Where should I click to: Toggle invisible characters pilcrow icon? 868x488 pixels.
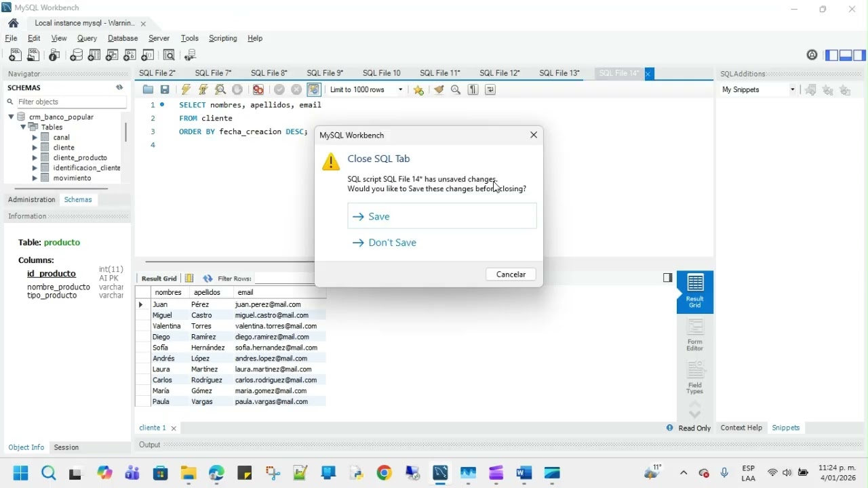(x=473, y=89)
